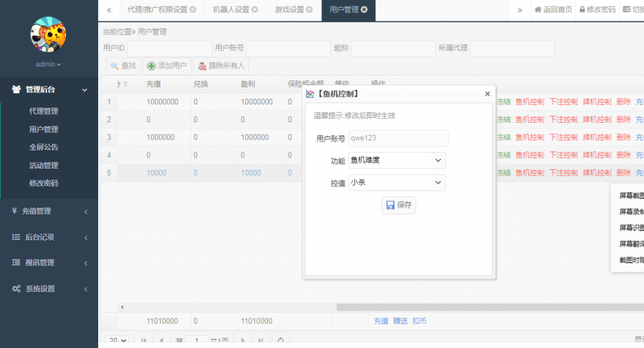Click the 用户ID search input field
This screenshot has width=644, height=348.
[169, 48]
